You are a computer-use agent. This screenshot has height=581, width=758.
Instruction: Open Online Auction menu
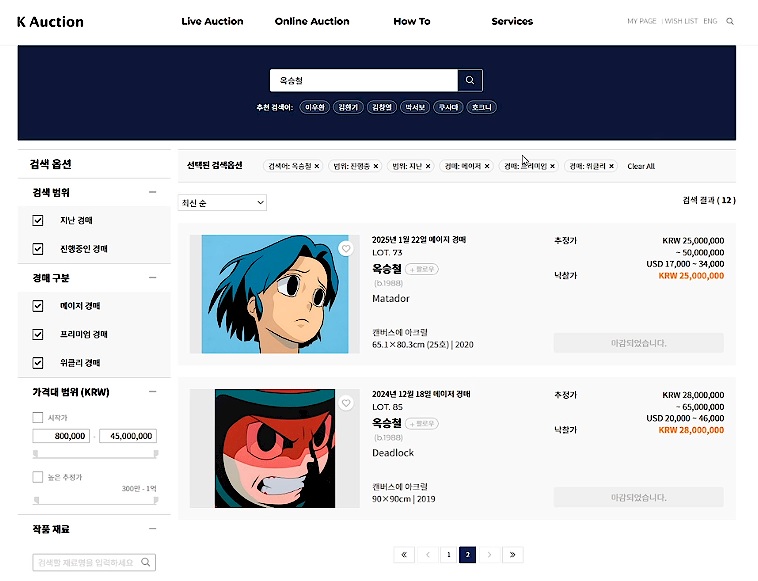(312, 21)
